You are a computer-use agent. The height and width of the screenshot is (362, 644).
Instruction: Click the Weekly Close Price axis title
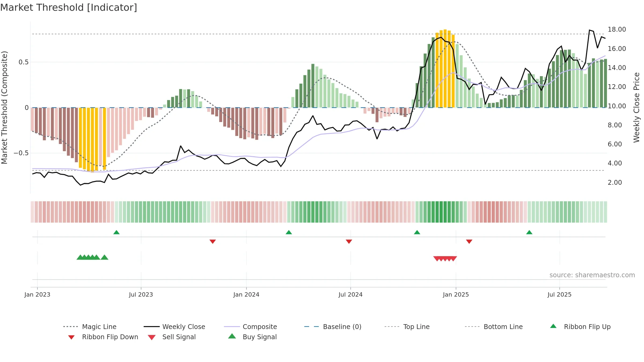(x=636, y=108)
